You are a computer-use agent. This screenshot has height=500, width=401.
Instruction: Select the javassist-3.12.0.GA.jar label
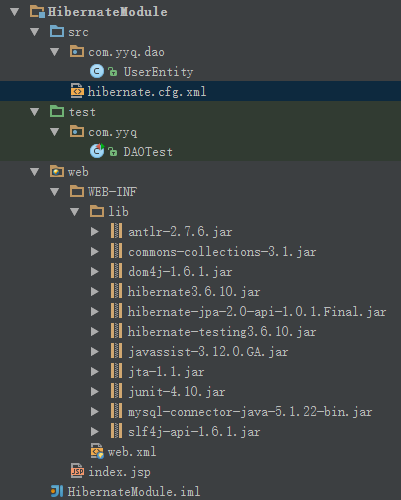[208, 352]
